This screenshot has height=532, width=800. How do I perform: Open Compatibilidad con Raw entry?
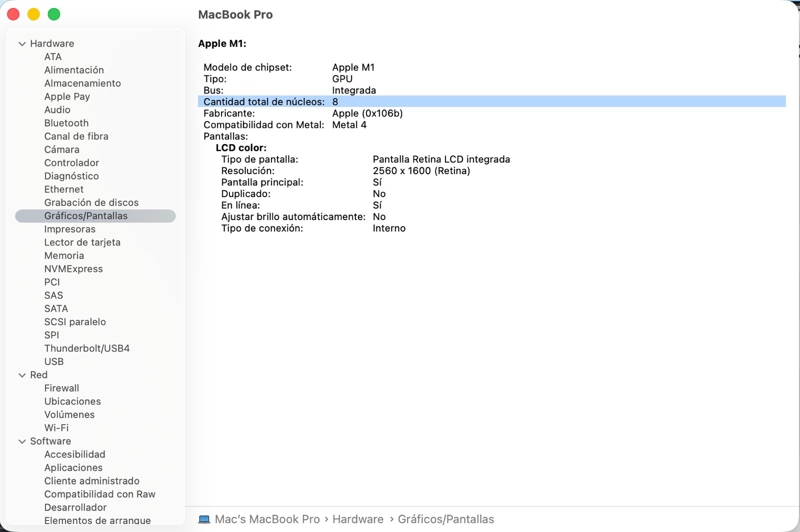point(100,494)
